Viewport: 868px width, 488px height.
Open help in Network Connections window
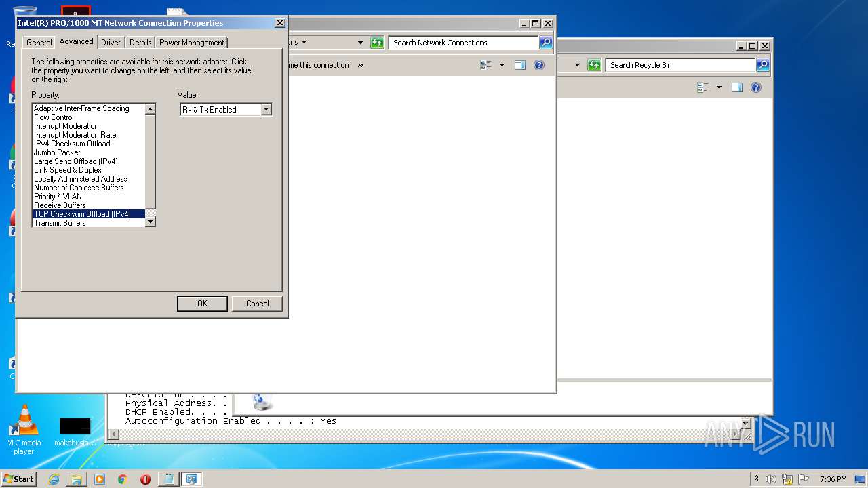point(539,65)
